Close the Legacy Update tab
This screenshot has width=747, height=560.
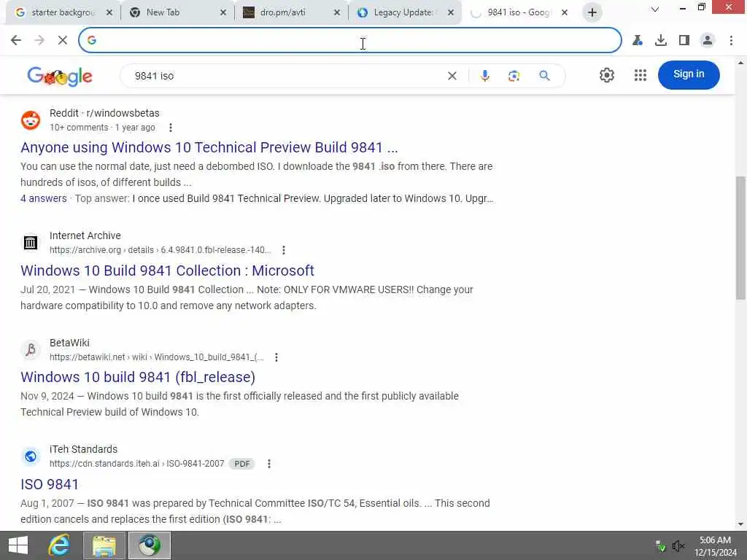coord(451,13)
